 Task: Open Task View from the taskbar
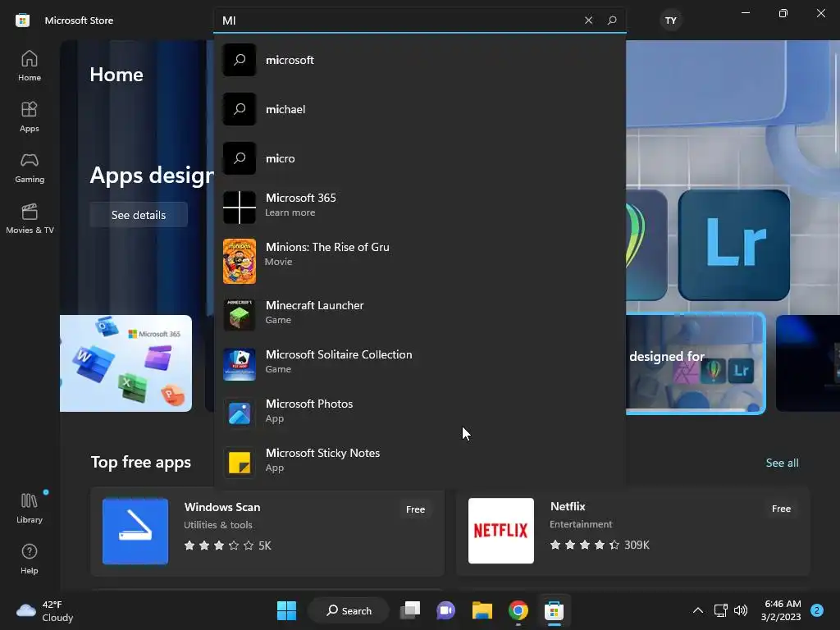coord(410,610)
